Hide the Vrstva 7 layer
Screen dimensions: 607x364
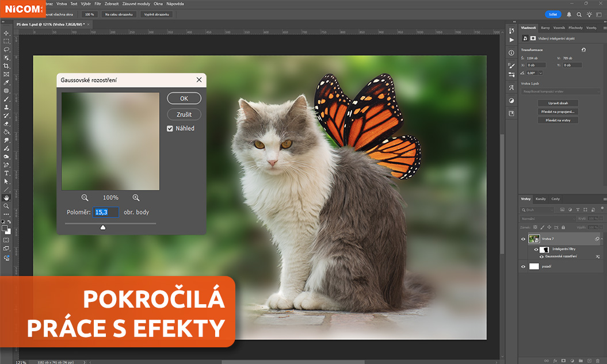point(523,239)
